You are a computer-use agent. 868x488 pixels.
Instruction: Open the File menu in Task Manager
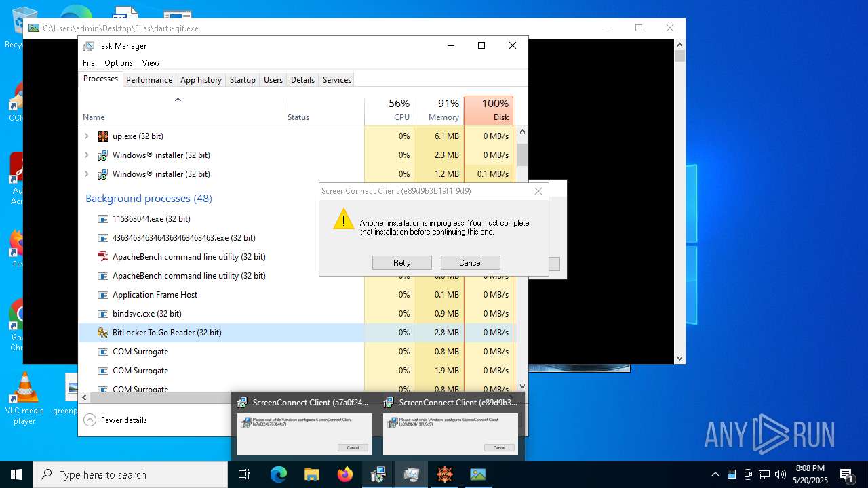pos(89,63)
